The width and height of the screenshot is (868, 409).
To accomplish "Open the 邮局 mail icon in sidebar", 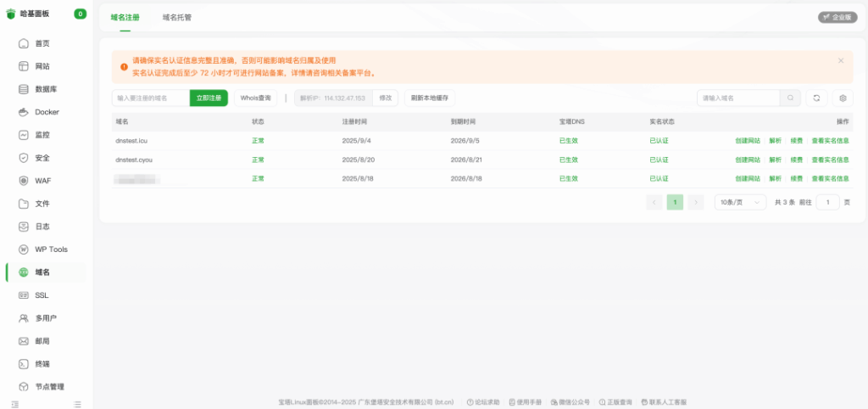I will click(x=24, y=341).
